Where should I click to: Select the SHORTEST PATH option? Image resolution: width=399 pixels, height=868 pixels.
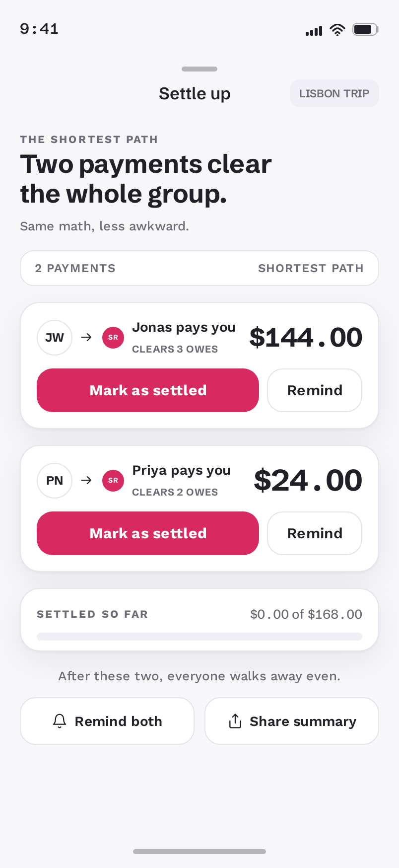point(311,268)
